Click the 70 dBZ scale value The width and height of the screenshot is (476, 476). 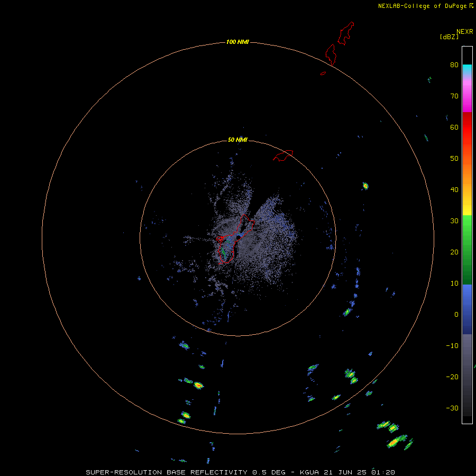click(454, 96)
